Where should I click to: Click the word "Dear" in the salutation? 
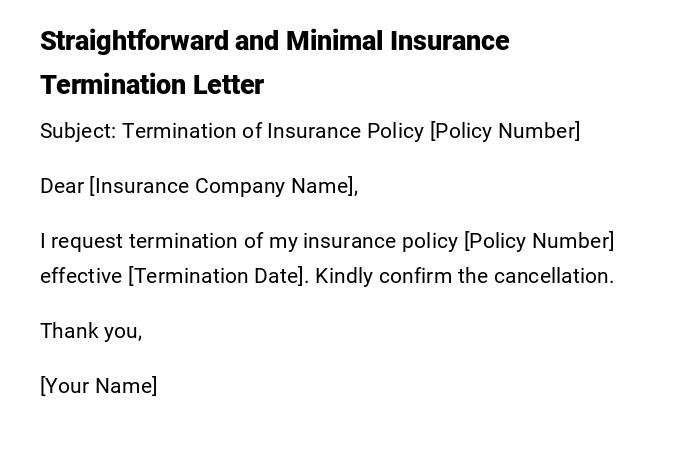coord(62,186)
